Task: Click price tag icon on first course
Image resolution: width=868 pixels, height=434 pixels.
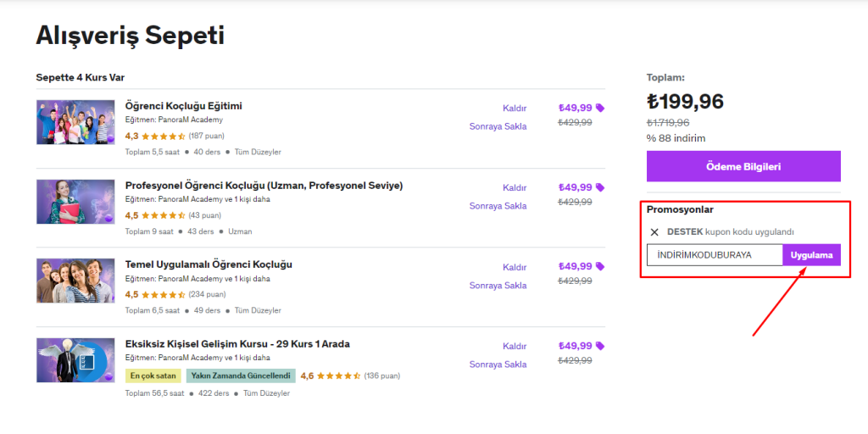Action: 600,108
